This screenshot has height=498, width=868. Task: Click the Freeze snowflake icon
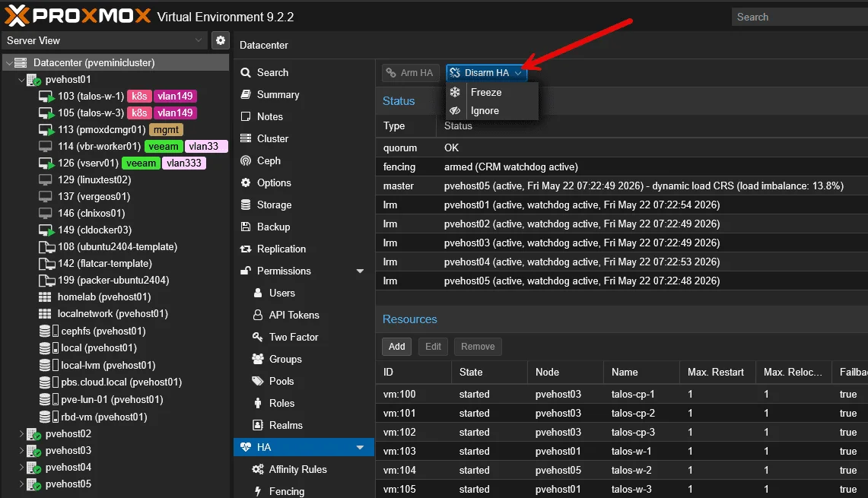pyautogui.click(x=455, y=93)
